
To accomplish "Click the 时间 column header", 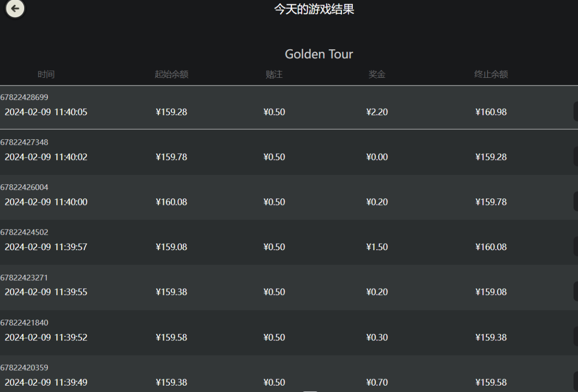I will click(x=46, y=74).
